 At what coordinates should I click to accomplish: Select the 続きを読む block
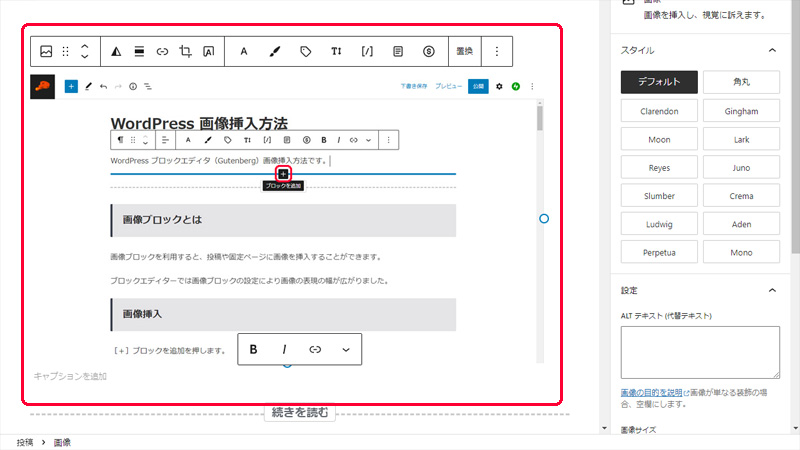click(299, 412)
